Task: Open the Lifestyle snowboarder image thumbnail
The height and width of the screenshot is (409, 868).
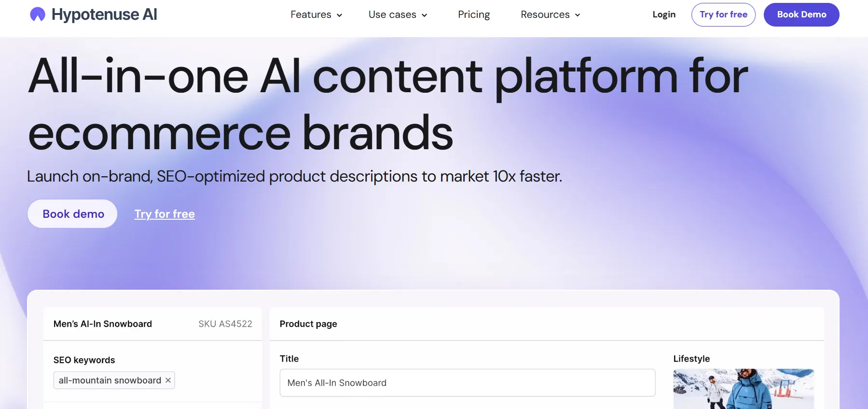Action: pos(743,389)
